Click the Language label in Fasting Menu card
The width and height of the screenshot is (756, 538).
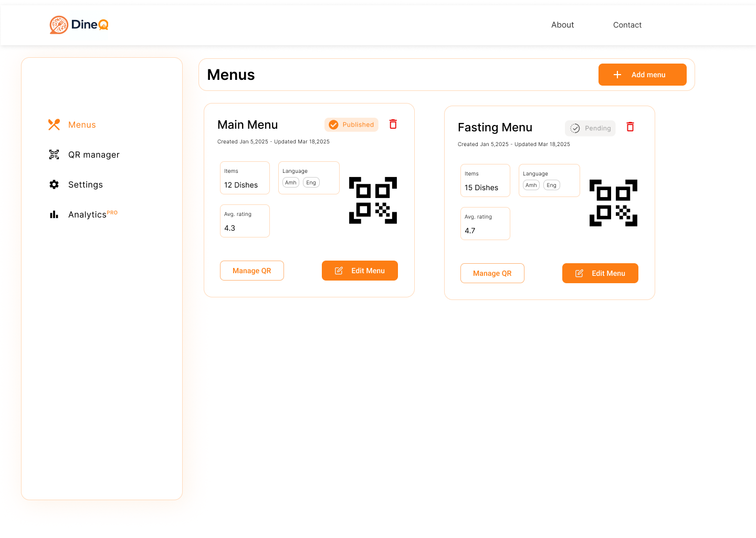[535, 173]
